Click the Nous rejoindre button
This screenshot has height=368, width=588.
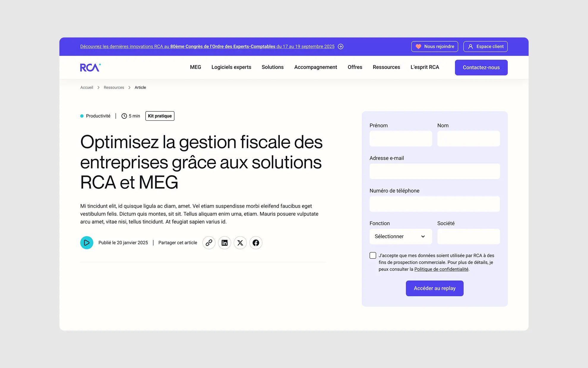point(434,47)
